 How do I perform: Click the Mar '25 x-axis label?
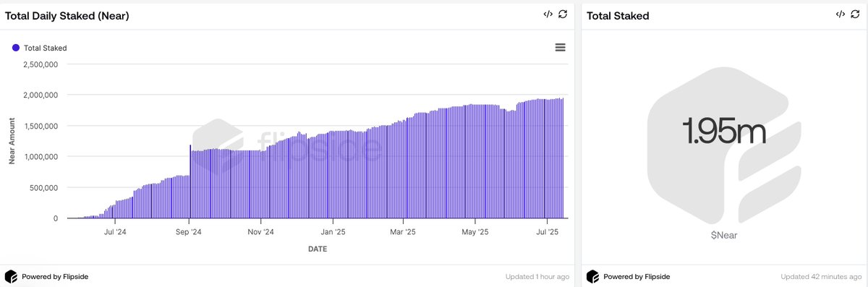coord(402,232)
